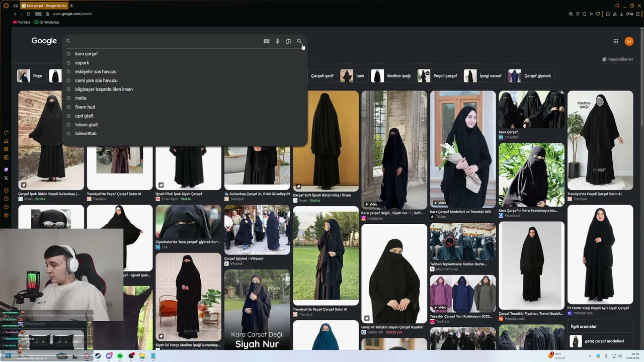Open the X sidebar icon
The width and height of the screenshot is (644, 362).
(x=6, y=178)
